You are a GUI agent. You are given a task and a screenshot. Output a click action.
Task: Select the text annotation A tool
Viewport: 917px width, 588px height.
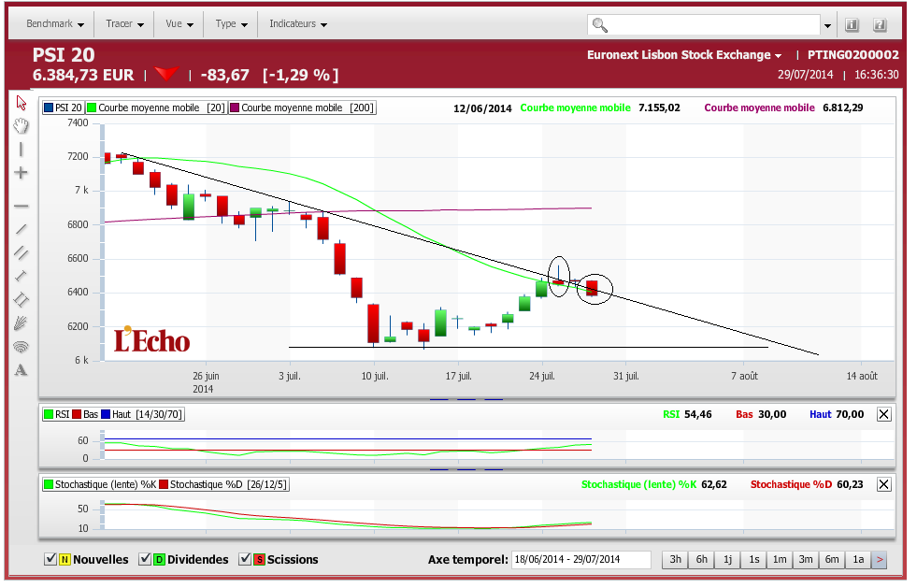tap(21, 370)
